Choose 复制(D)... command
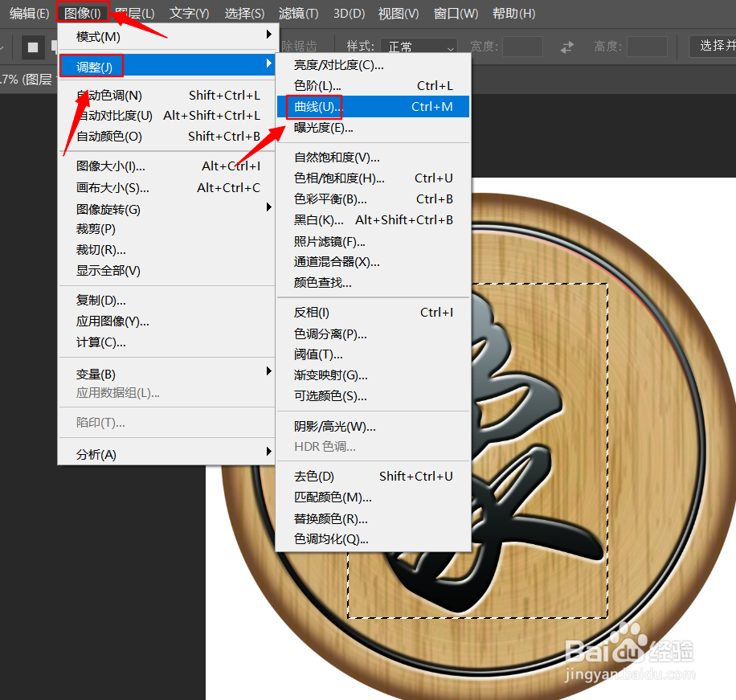The image size is (736, 700). [x=166, y=301]
